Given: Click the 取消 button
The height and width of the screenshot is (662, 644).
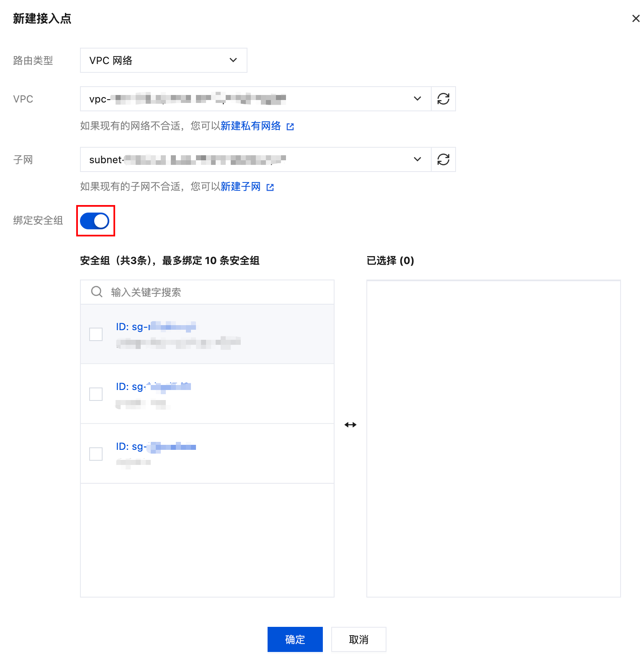Looking at the screenshot, I should click(x=359, y=639).
